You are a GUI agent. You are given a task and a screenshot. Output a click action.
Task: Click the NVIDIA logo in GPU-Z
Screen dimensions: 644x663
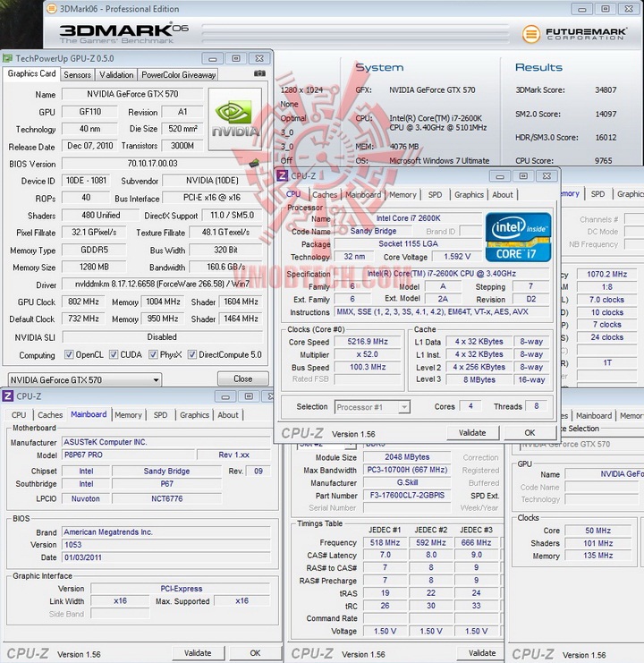[x=235, y=119]
